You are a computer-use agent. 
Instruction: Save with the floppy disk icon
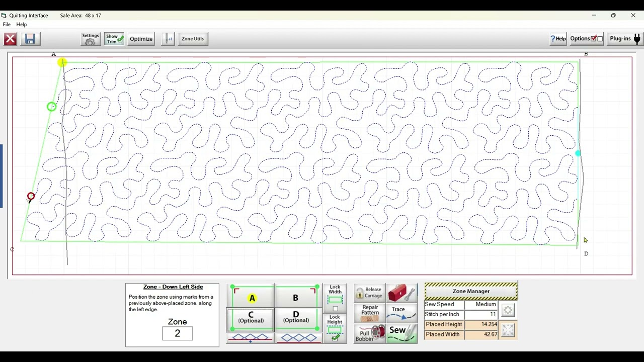pyautogui.click(x=30, y=39)
